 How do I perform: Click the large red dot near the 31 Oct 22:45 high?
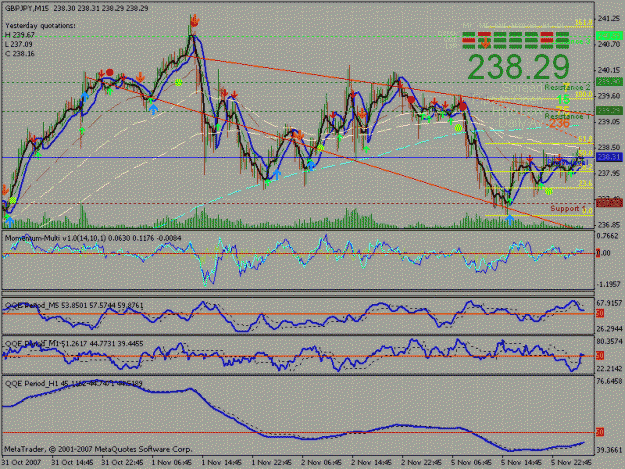(110, 73)
